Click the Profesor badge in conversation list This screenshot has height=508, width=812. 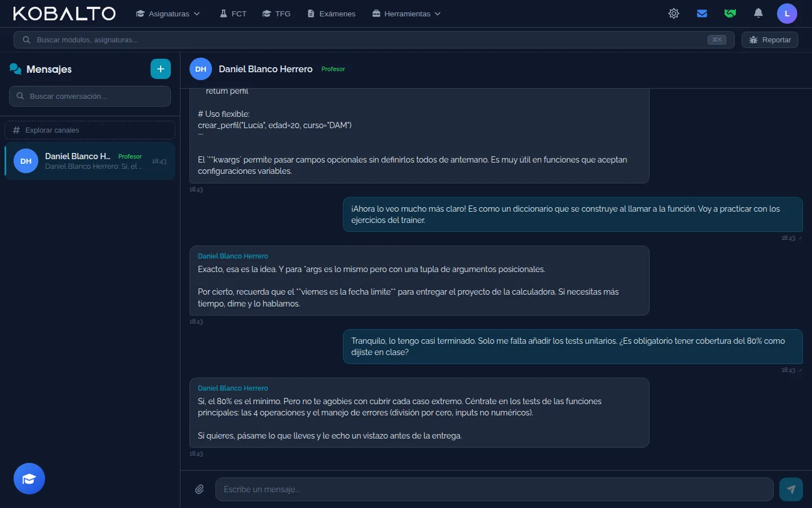[x=130, y=156]
